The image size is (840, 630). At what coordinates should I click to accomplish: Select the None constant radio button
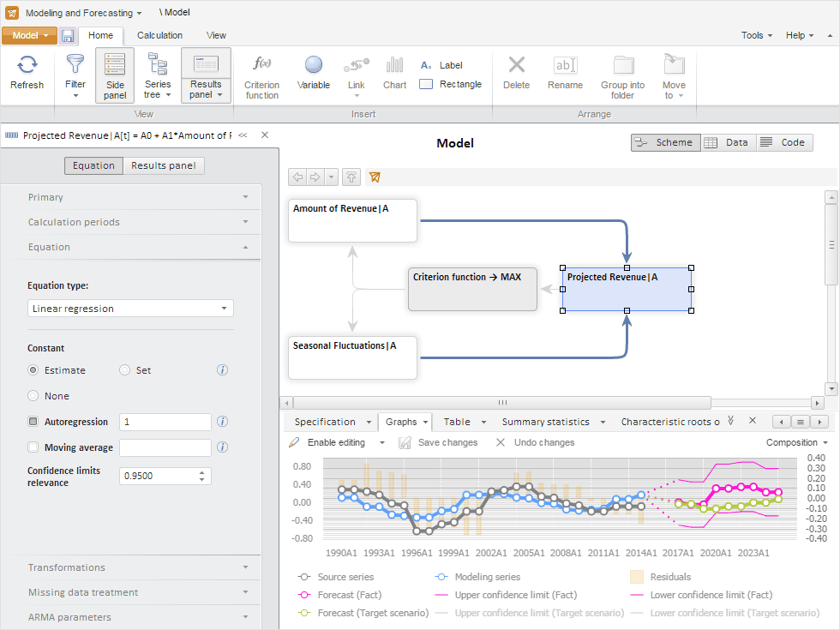coord(33,396)
